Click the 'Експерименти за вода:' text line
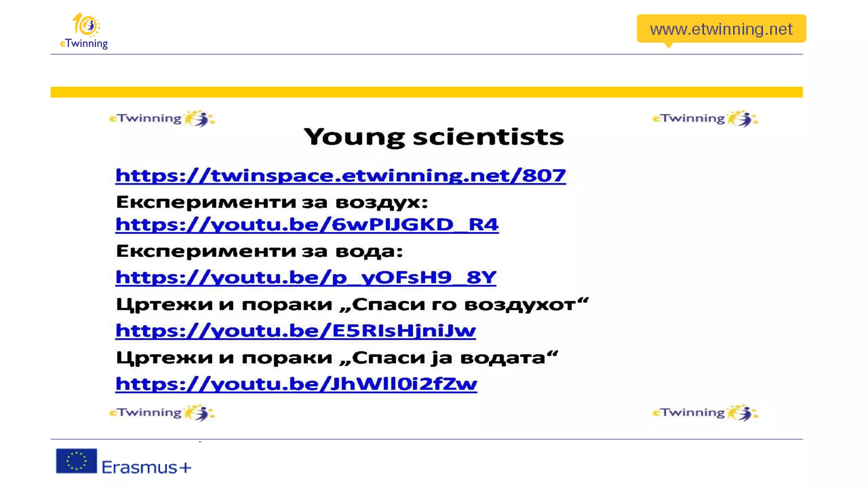This screenshot has height=488, width=868. pyautogui.click(x=259, y=251)
